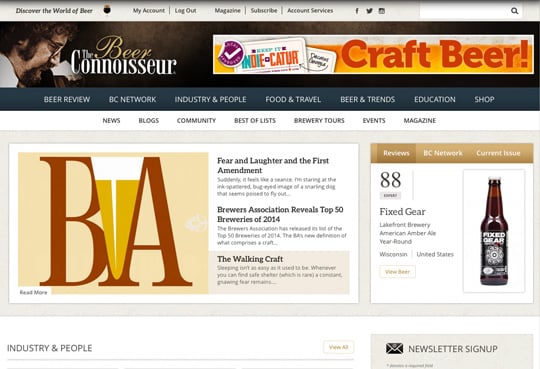540x369 pixels.
Task: Click Discover the World of Beer tagline
Action: point(54,11)
